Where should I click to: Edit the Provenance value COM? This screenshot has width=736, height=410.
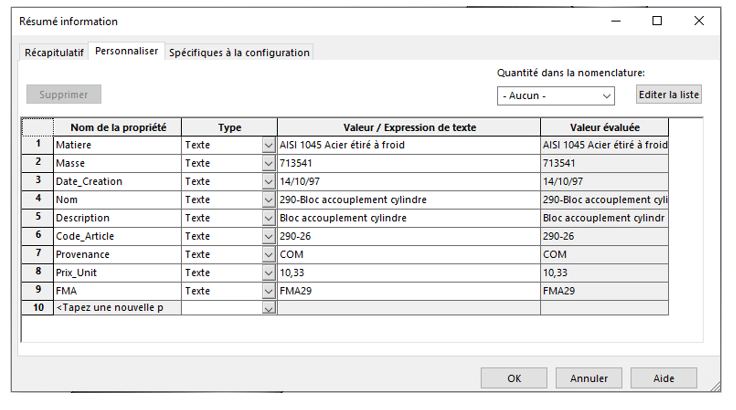point(409,255)
